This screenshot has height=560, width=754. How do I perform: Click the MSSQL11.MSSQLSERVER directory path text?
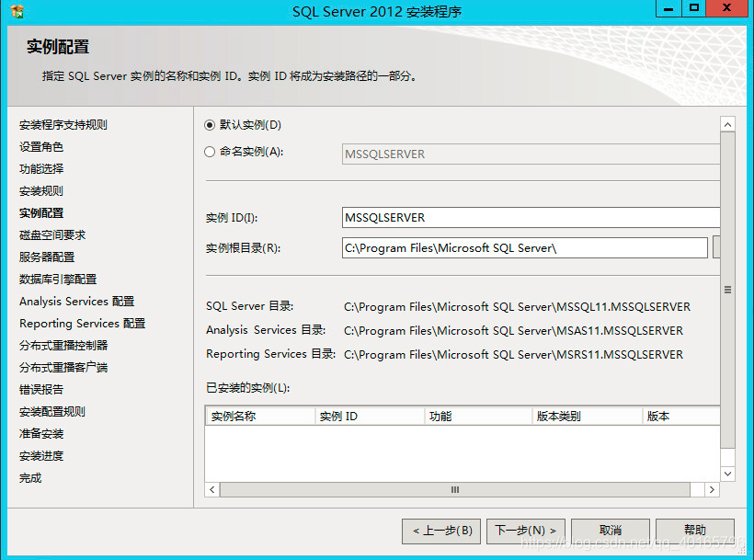tap(517, 307)
